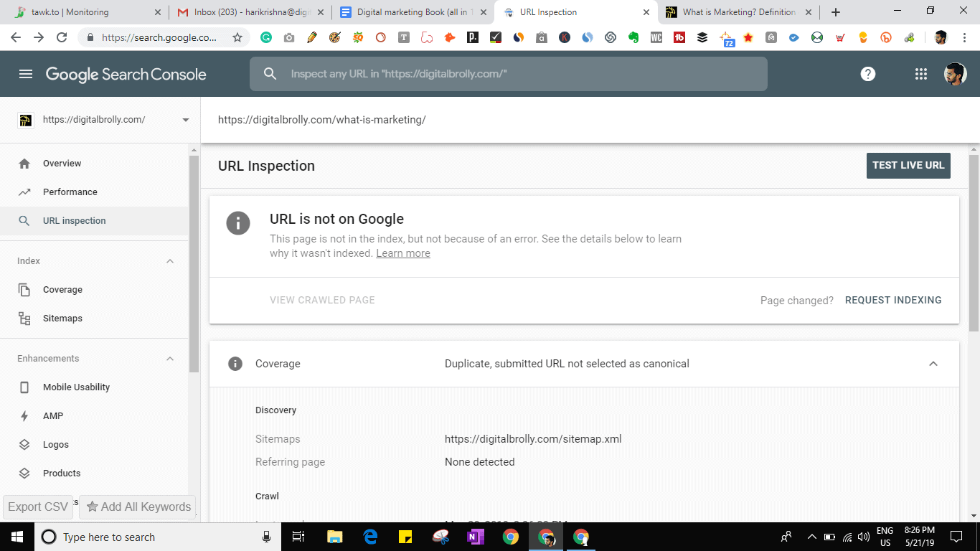Click the sidebar vertical scrollbar
The width and height of the screenshot is (980, 551).
tap(194, 264)
